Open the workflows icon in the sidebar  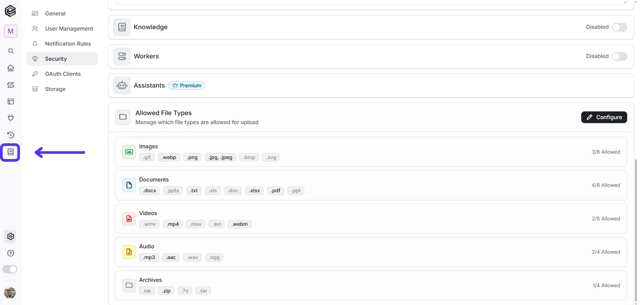pyautogui.click(x=11, y=85)
